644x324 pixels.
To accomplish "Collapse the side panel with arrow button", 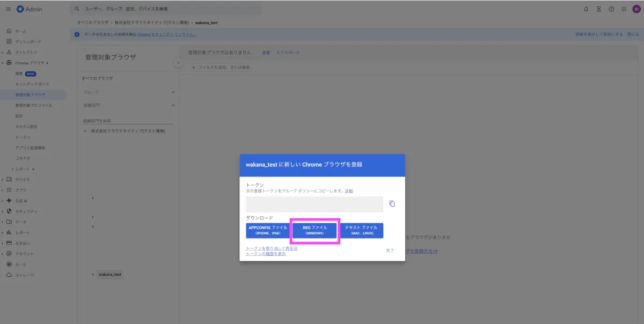I will tap(178, 63).
